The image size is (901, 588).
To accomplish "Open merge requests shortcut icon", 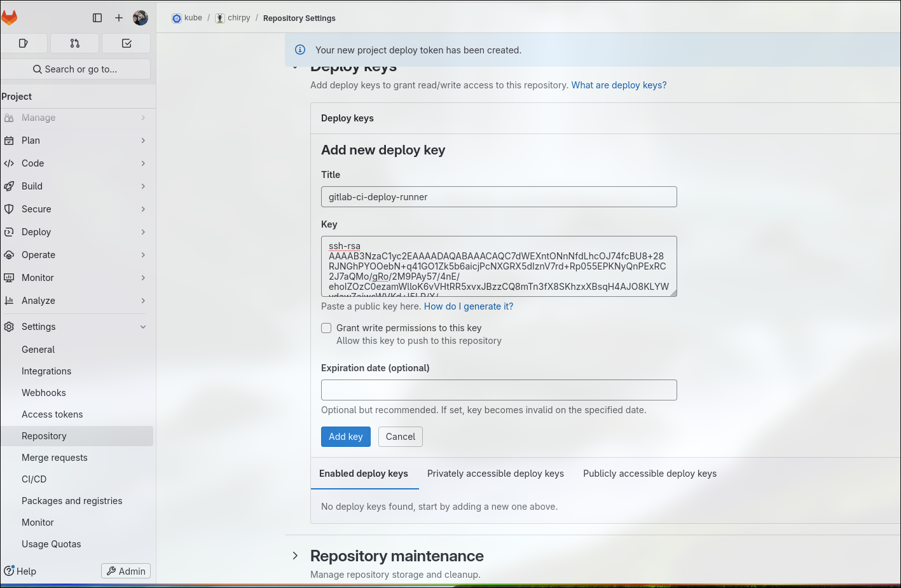I will point(75,43).
